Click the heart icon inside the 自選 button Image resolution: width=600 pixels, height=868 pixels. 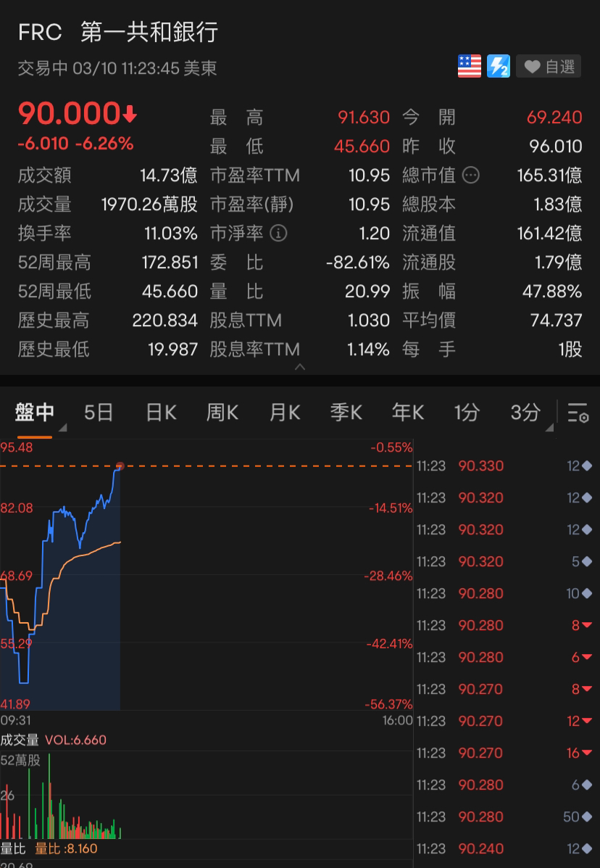click(x=533, y=66)
